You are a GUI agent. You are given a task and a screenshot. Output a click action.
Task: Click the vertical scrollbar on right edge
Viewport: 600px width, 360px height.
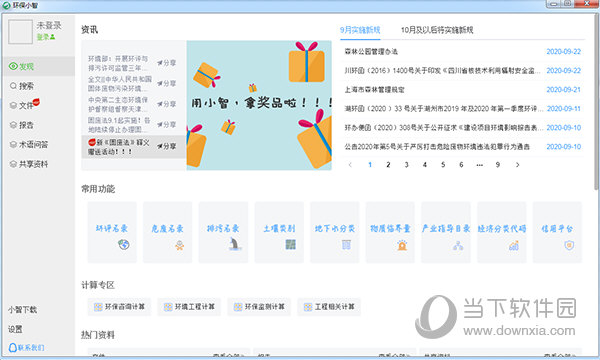point(596,103)
